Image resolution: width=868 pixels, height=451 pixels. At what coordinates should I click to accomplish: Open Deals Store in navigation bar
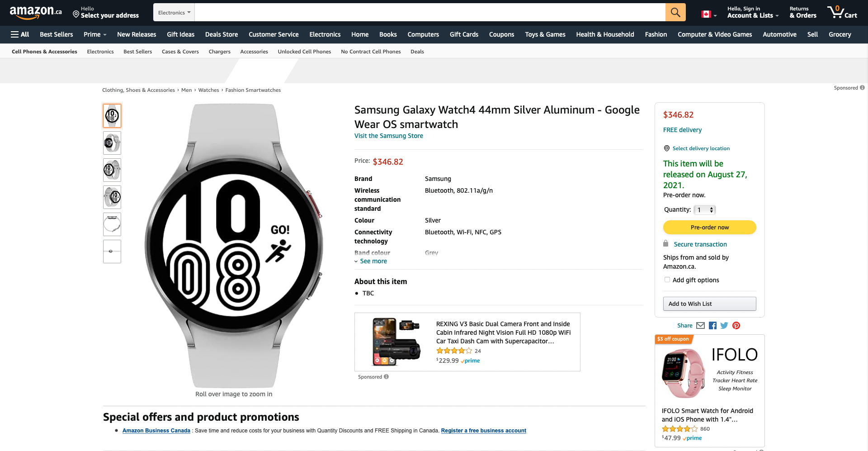coord(222,34)
